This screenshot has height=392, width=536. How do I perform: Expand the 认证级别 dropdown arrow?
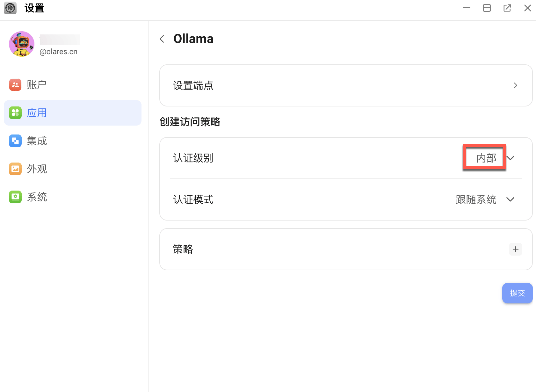point(511,158)
